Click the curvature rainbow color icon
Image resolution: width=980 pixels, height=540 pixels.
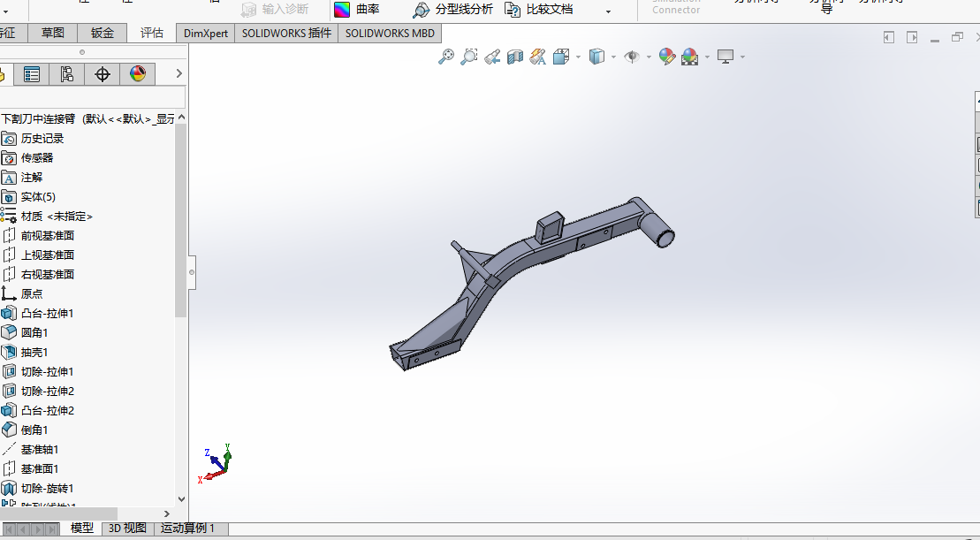point(342,10)
